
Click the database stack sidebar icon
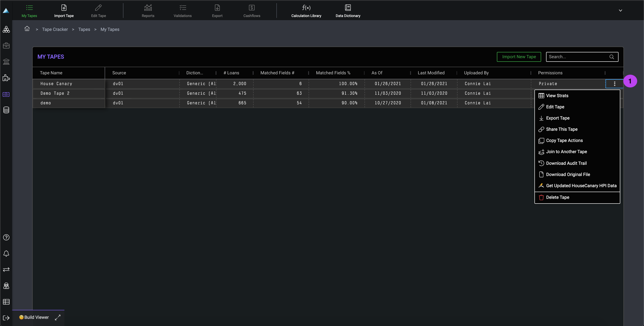point(6,110)
